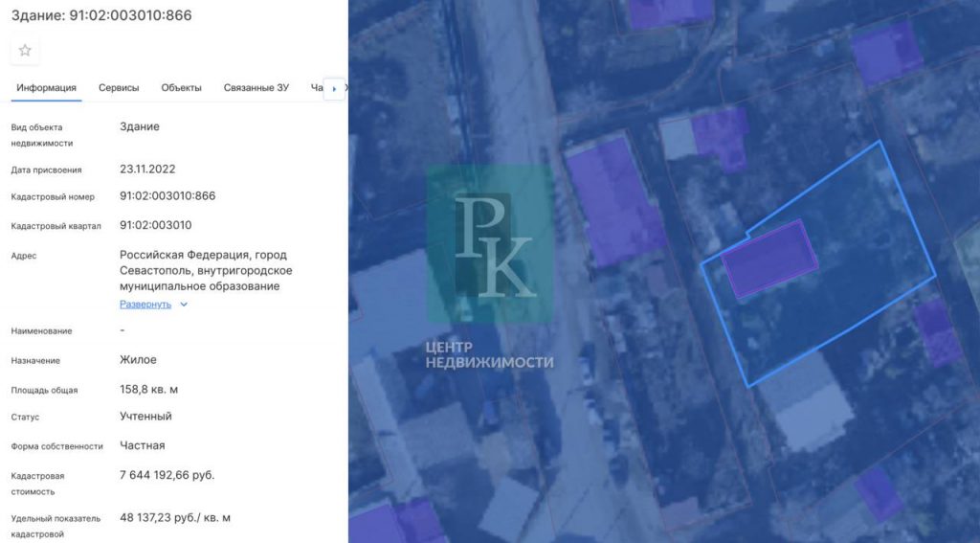Open the Объекты tab
Image resolution: width=980 pixels, height=543 pixels.
[x=181, y=88]
